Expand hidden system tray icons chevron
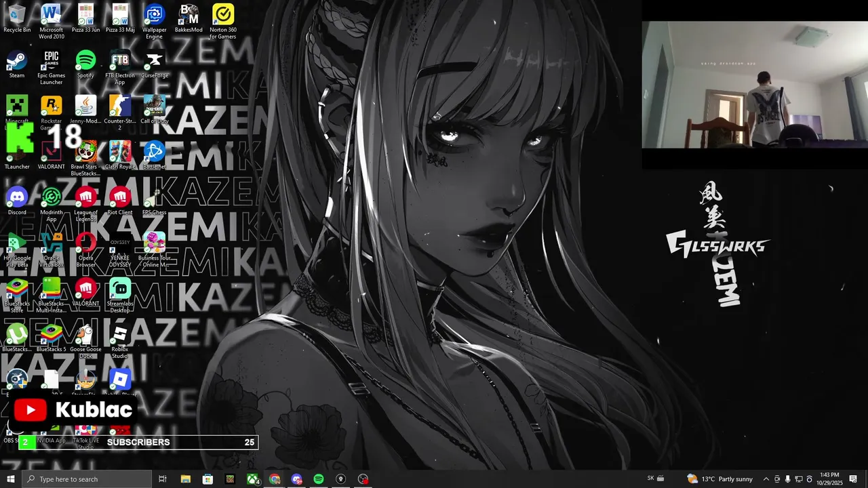The image size is (868, 488). pyautogui.click(x=766, y=479)
